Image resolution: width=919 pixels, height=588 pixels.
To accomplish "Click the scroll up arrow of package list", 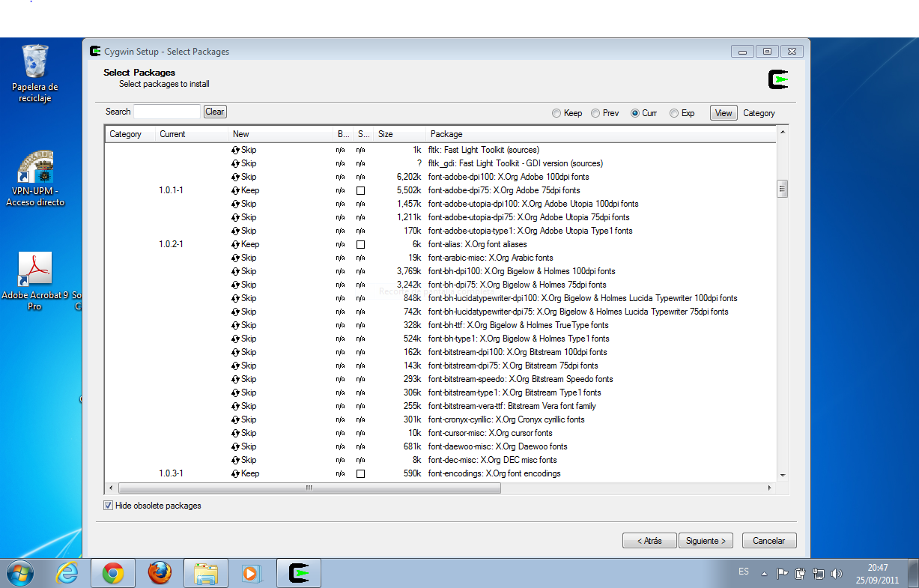I will click(783, 132).
